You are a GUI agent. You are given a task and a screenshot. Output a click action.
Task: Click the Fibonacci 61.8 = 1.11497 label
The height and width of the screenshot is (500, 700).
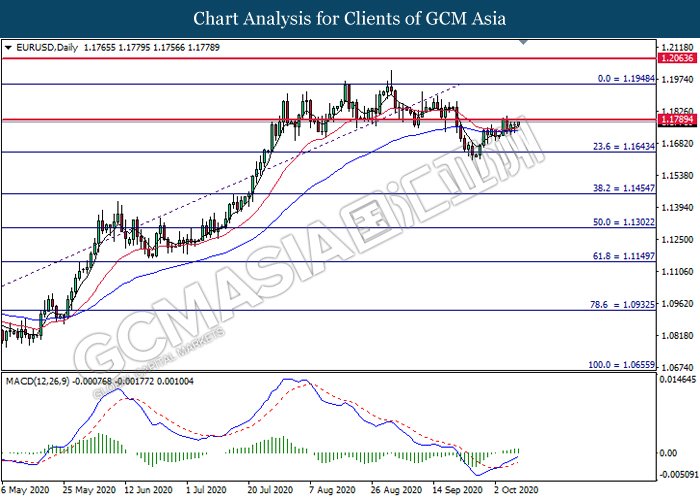(x=624, y=256)
